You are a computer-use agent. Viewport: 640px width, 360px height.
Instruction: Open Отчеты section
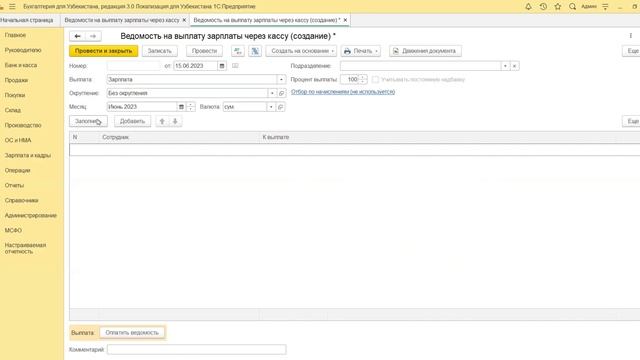point(14,185)
